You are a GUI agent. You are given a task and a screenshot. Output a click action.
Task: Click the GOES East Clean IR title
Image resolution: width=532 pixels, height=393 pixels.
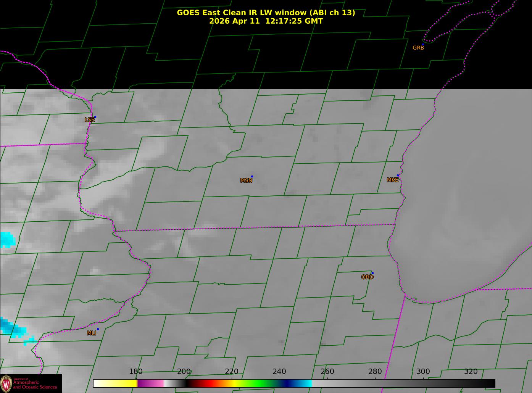pos(266,13)
